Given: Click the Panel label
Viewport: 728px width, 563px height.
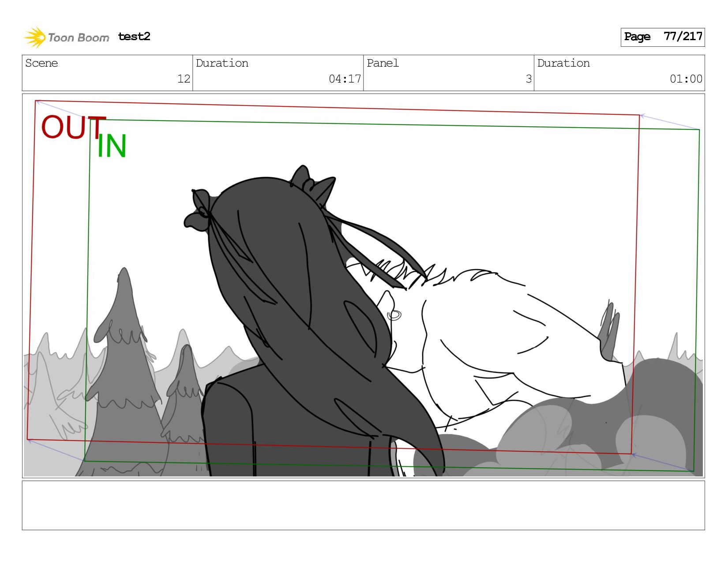Looking at the screenshot, I should pyautogui.click(x=383, y=63).
